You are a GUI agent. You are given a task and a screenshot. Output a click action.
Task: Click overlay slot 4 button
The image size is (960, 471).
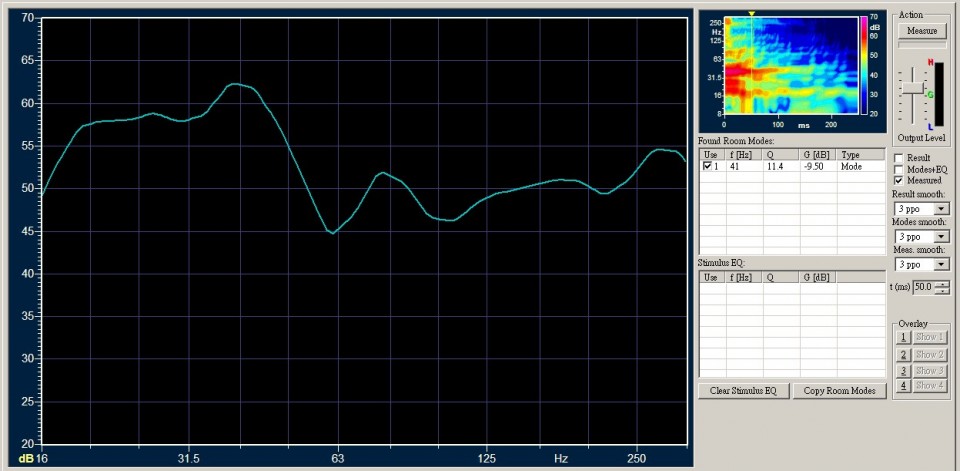click(x=902, y=386)
